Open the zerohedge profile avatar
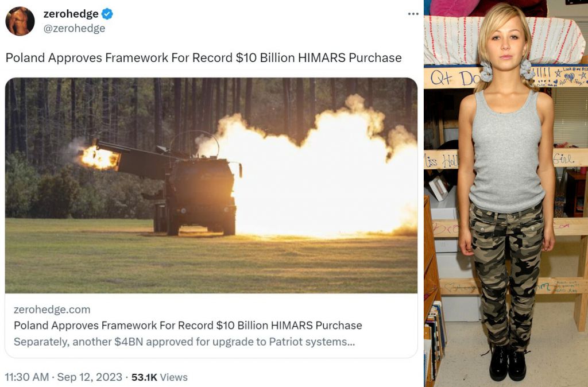 coord(20,21)
